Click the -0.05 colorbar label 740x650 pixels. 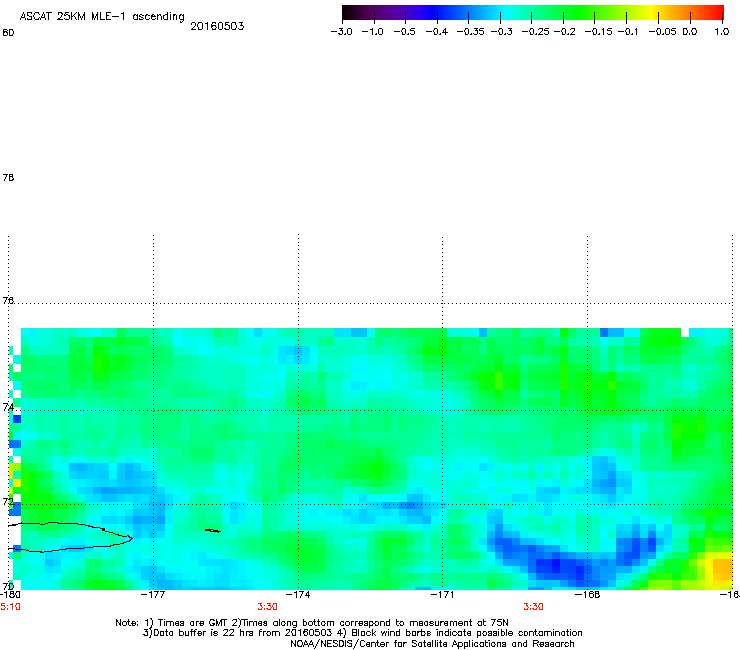tap(662, 32)
